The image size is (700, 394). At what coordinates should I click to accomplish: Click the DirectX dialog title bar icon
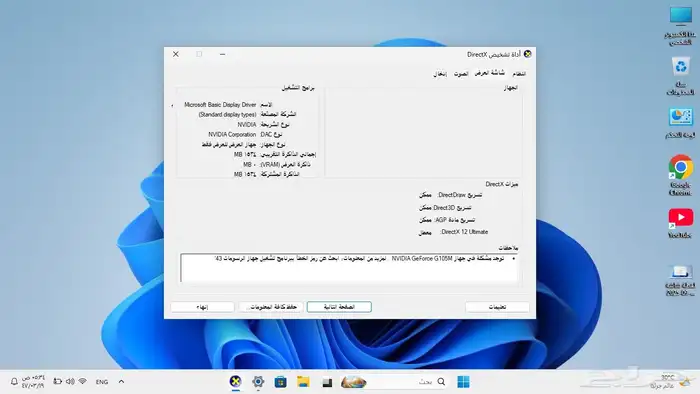pyautogui.click(x=528, y=54)
